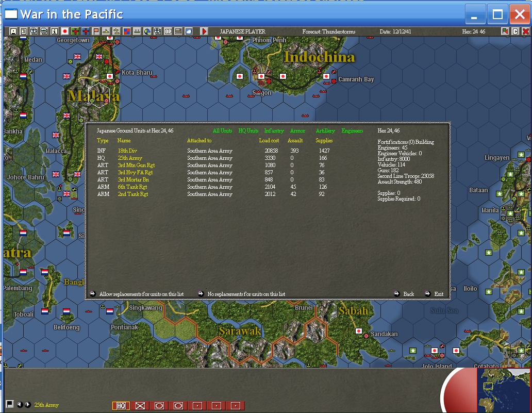Go to previous unit with left arrow
The width and height of the screenshot is (532, 413).
(20, 405)
